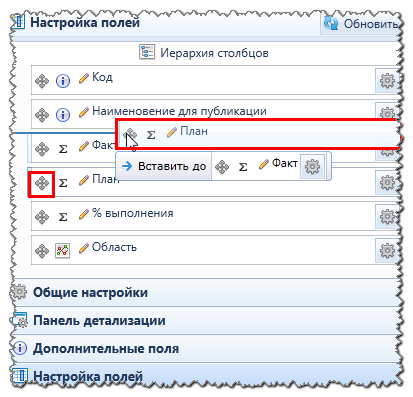This screenshot has width=413, height=397.
Task: Click the Обновить refresh button
Action: click(x=362, y=24)
